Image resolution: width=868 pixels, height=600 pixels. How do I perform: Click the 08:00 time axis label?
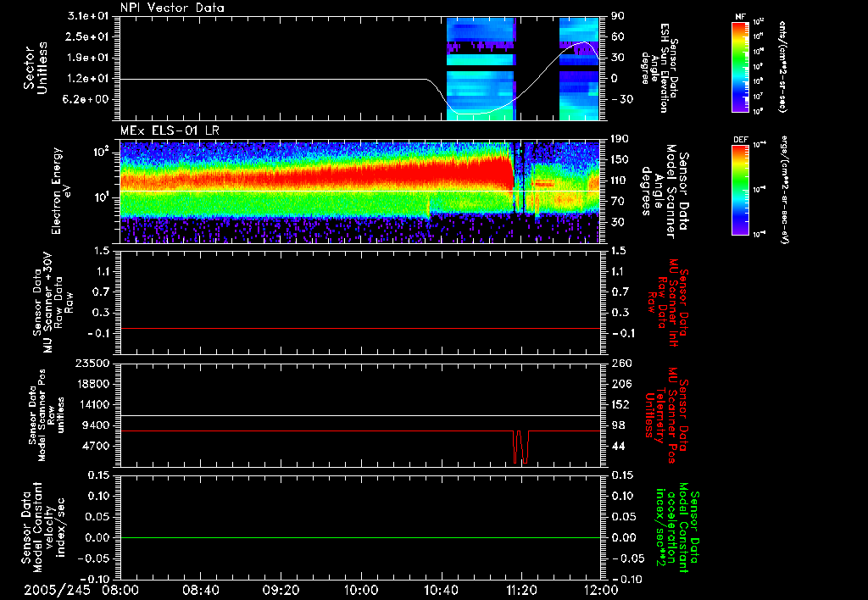tap(120, 588)
